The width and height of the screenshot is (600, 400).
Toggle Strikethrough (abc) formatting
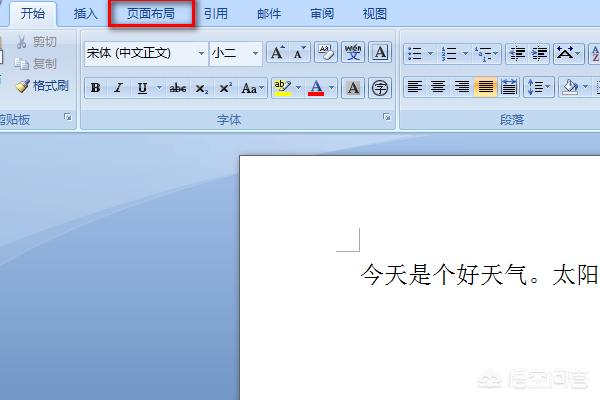tap(178, 88)
